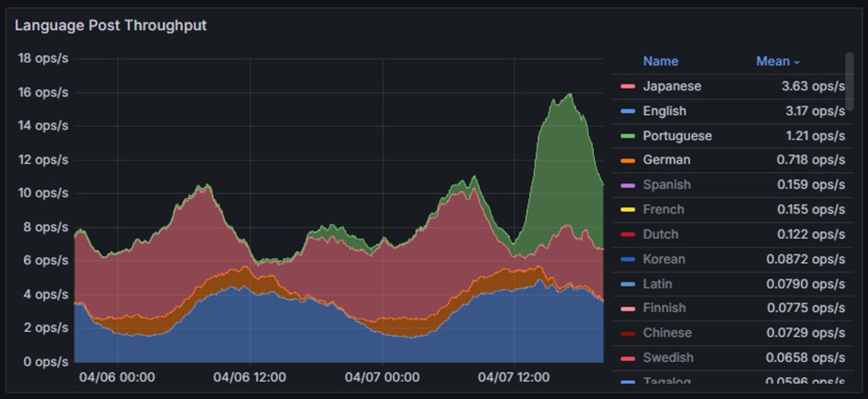The height and width of the screenshot is (399, 868).
Task: Isolate the Finnish series in legend
Action: pyautogui.click(x=663, y=308)
